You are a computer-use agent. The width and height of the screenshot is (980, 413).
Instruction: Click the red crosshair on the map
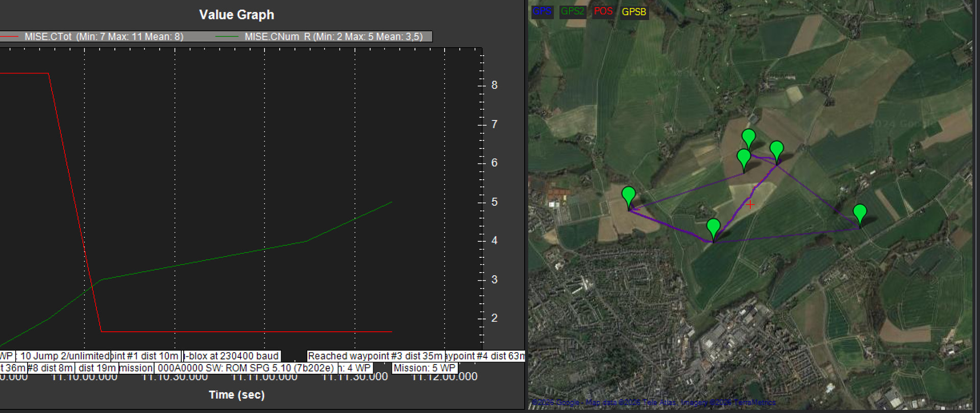click(750, 205)
